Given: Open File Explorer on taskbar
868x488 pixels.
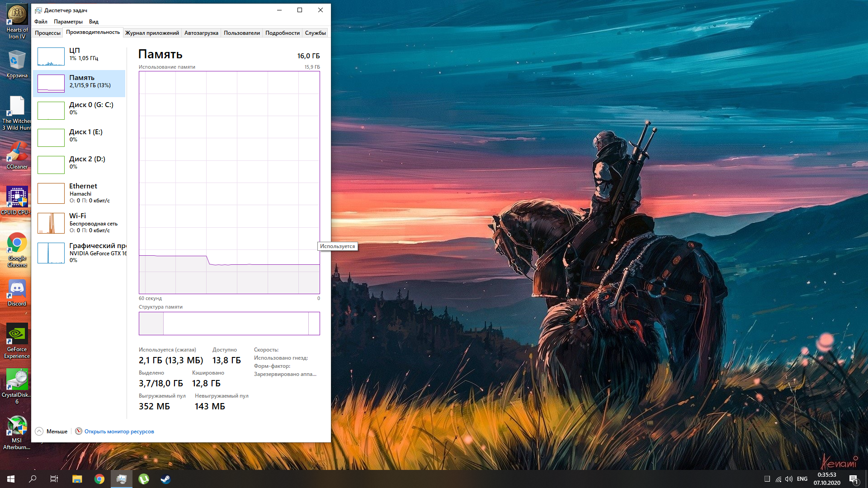Looking at the screenshot, I should (77, 479).
